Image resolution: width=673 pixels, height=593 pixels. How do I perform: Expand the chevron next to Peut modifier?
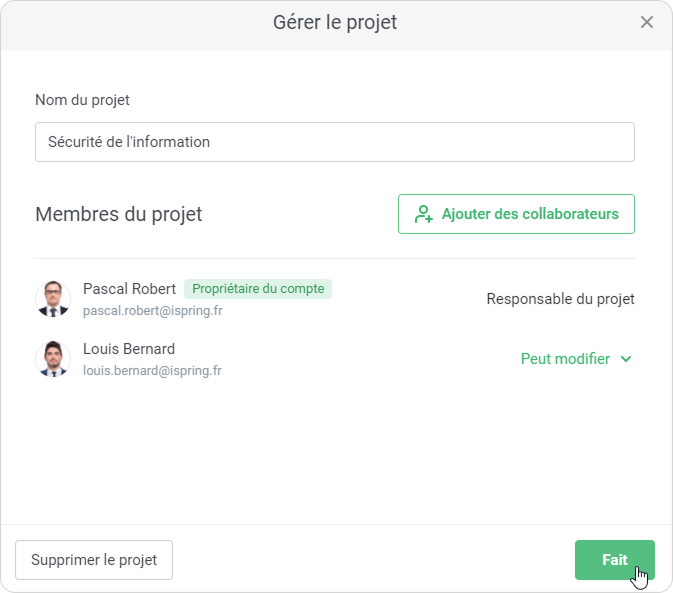(x=626, y=359)
